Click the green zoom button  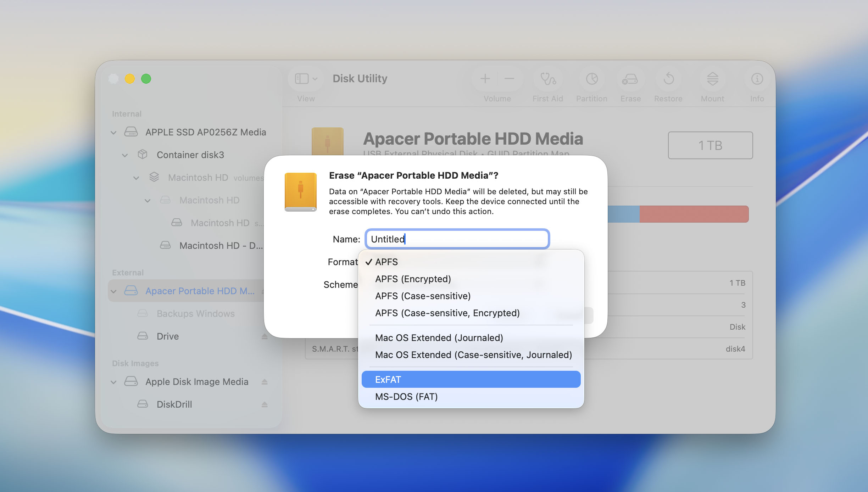pyautogui.click(x=146, y=79)
